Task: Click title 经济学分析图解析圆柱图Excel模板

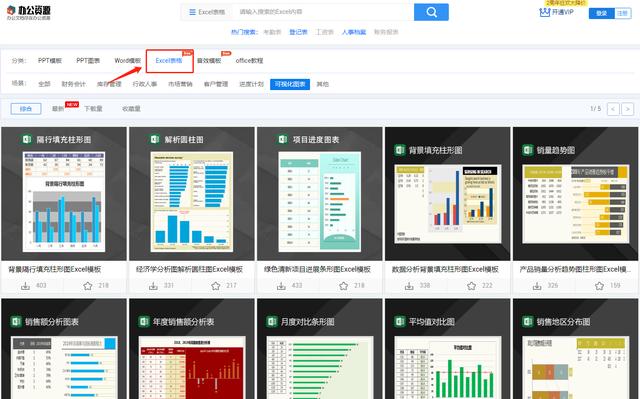Action: 189,269
